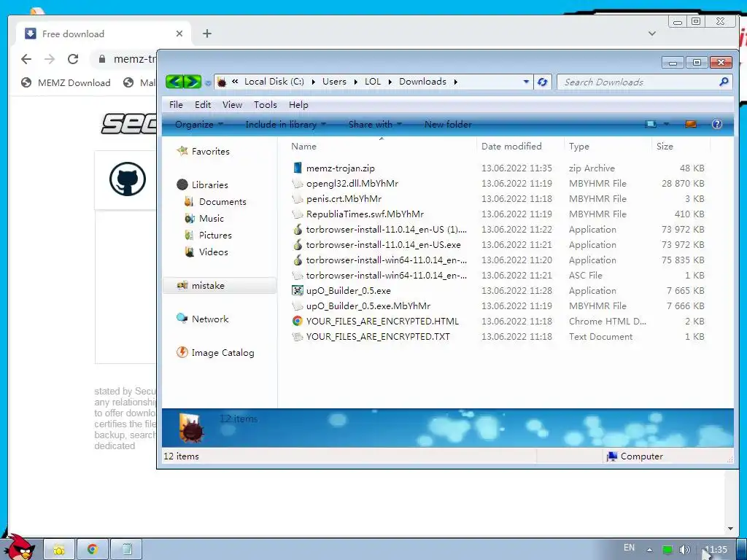Image resolution: width=747 pixels, height=560 pixels.
Task: Click the refresh icon beside address bar
Action: pyautogui.click(x=542, y=82)
